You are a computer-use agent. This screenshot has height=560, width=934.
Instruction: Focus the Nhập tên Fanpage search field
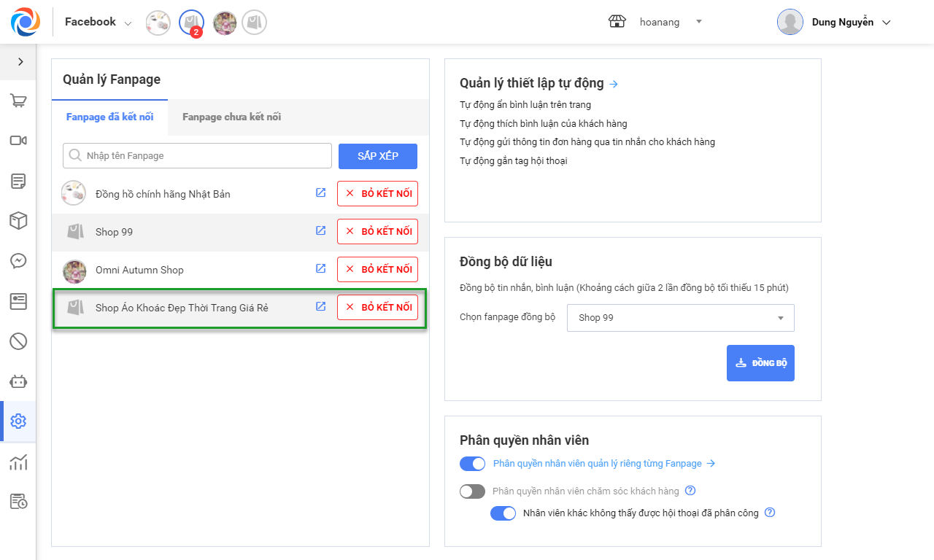point(197,156)
